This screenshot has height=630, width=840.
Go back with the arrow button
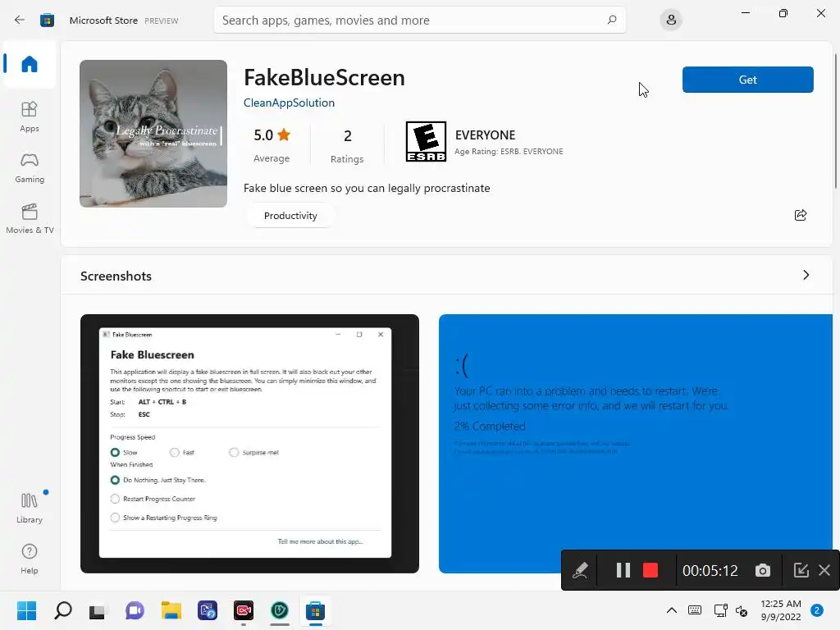(x=20, y=20)
